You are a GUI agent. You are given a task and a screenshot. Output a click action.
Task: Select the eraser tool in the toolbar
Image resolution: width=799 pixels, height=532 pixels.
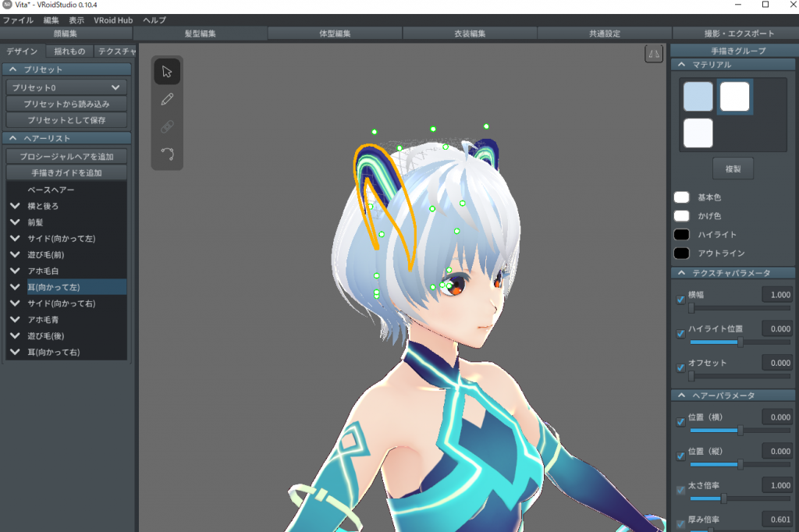tap(167, 126)
